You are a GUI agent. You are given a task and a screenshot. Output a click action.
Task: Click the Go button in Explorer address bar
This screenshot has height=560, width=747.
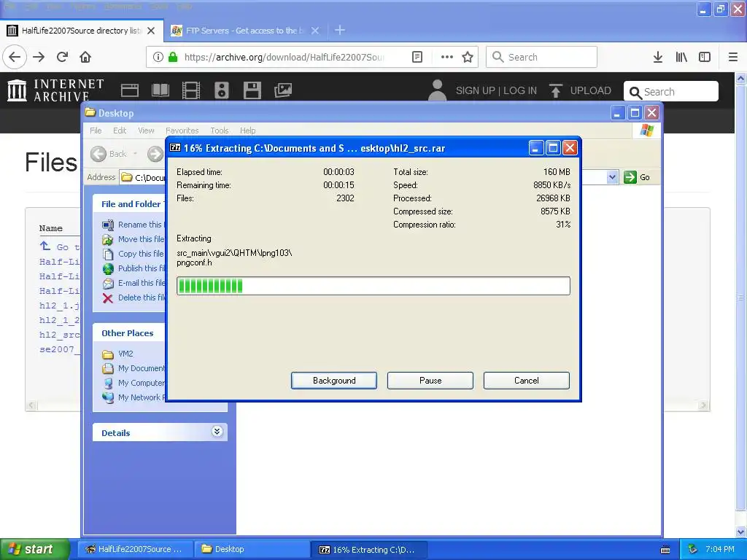pos(637,177)
